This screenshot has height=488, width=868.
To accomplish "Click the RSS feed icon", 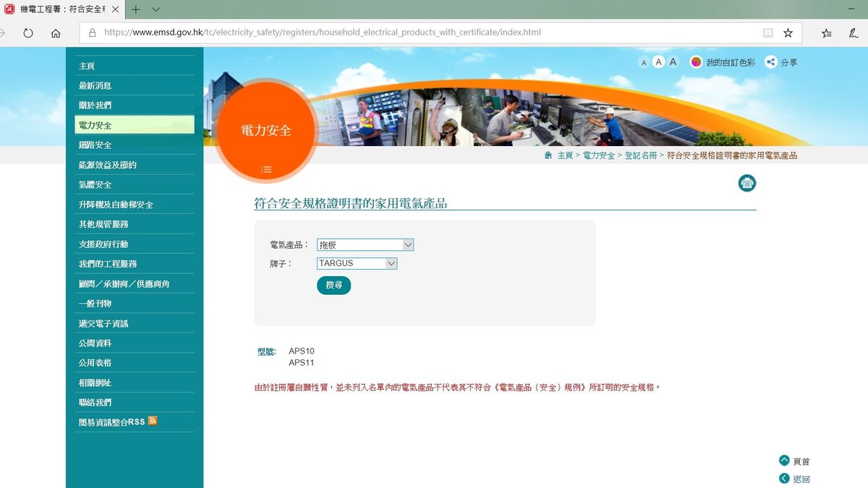I will (153, 421).
